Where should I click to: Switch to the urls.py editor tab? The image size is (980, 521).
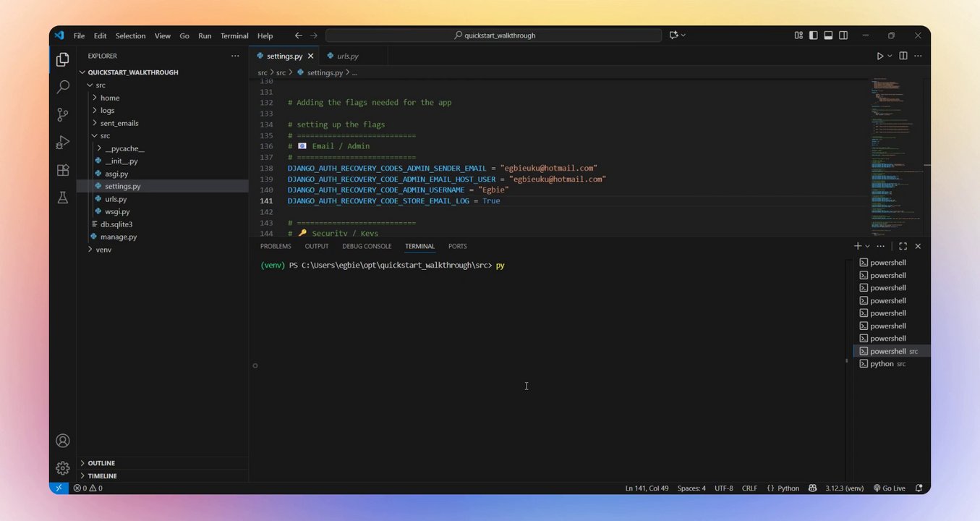click(348, 56)
